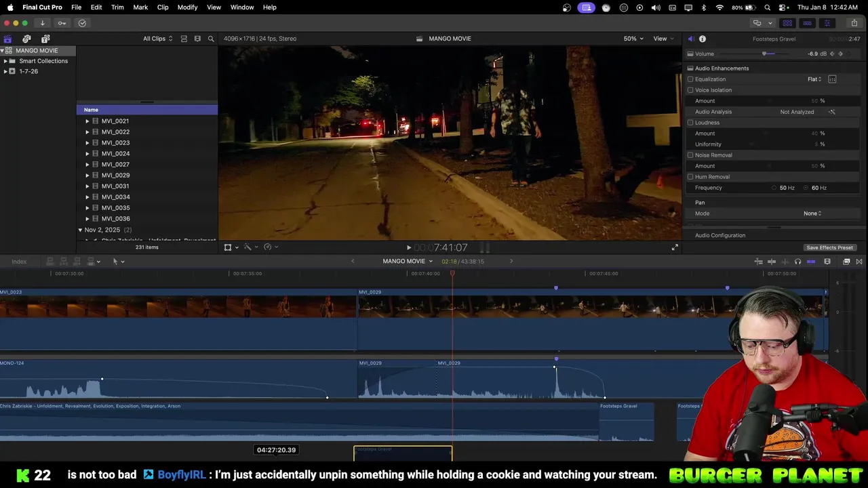Screen dimensions: 868x488
Task: Open Effects browser in timeline toolbar
Action: (x=846, y=262)
